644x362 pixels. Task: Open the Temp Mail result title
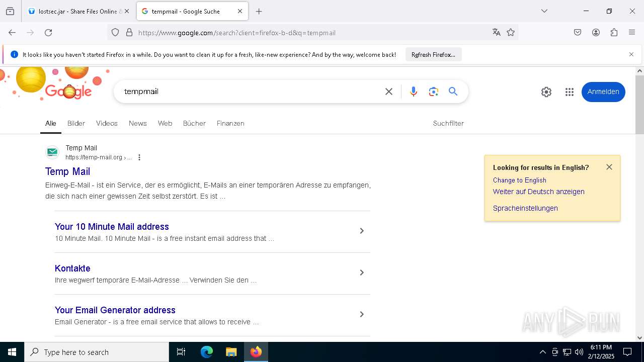coord(67,171)
